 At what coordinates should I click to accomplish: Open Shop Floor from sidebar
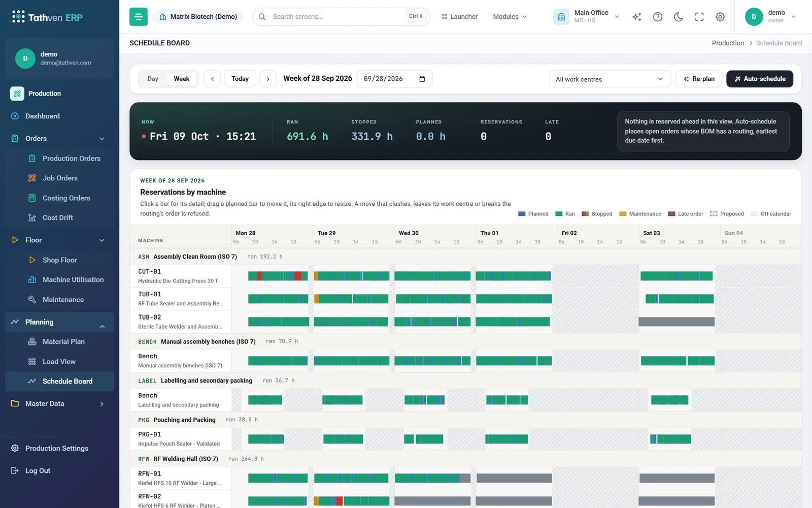tap(59, 260)
